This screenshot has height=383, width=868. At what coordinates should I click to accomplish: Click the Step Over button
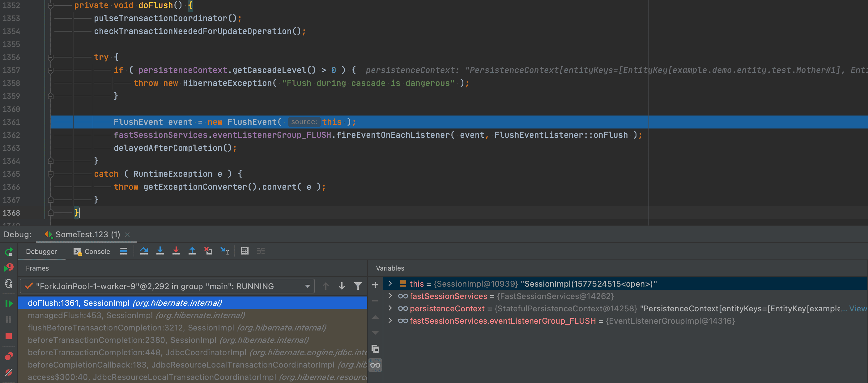click(x=144, y=251)
